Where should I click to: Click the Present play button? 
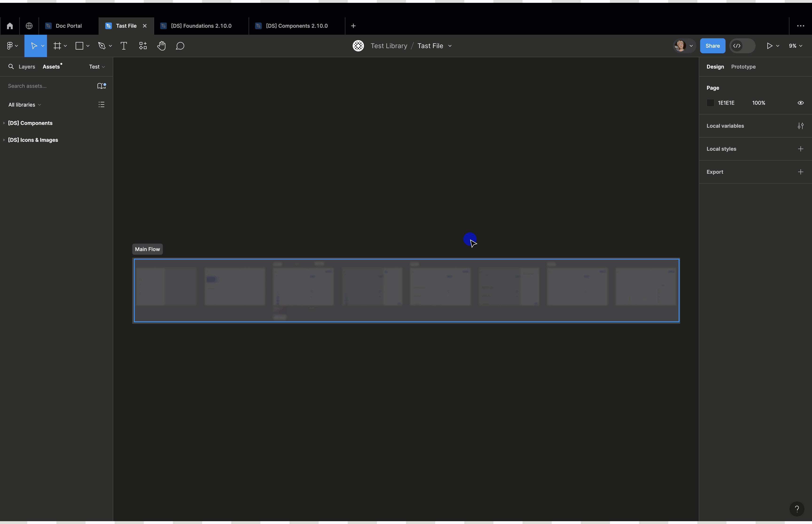tap(769, 46)
